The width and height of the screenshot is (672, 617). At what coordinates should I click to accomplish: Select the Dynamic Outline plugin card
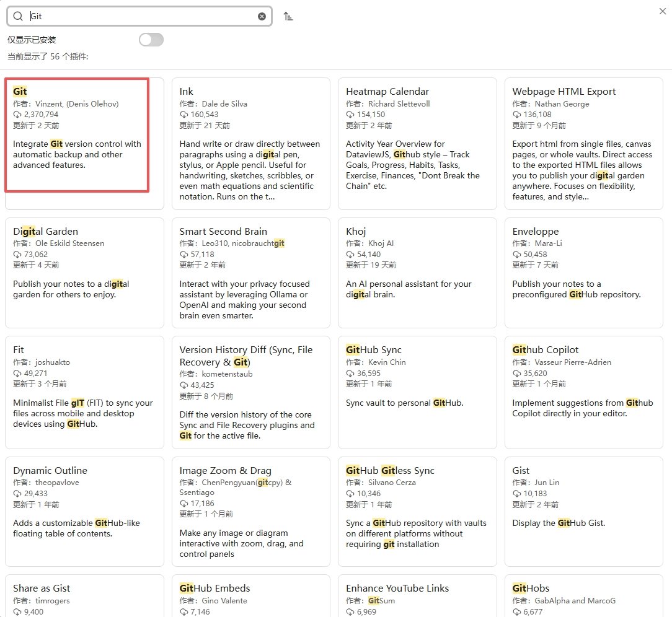84,511
